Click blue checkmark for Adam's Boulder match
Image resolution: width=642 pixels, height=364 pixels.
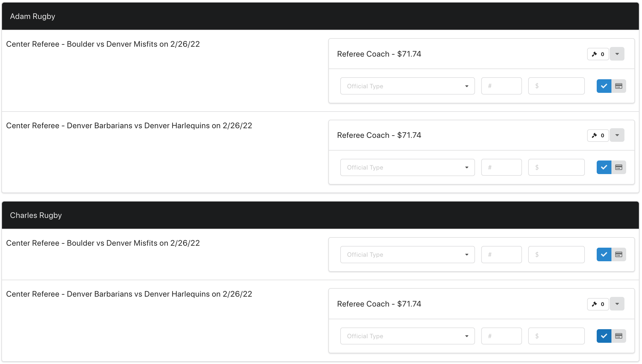pyautogui.click(x=604, y=86)
